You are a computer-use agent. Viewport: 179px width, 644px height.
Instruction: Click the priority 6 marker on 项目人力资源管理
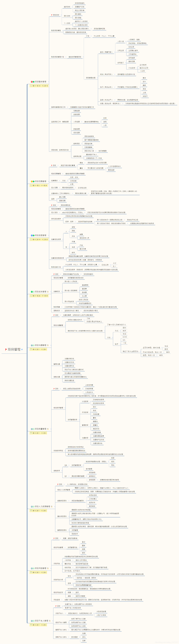(32, 507)
